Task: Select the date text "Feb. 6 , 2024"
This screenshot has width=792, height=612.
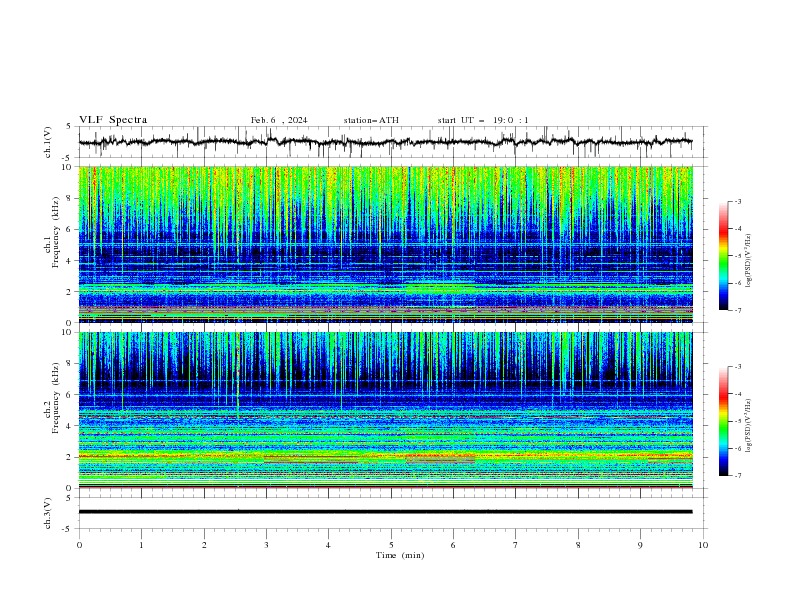Action: pos(279,120)
